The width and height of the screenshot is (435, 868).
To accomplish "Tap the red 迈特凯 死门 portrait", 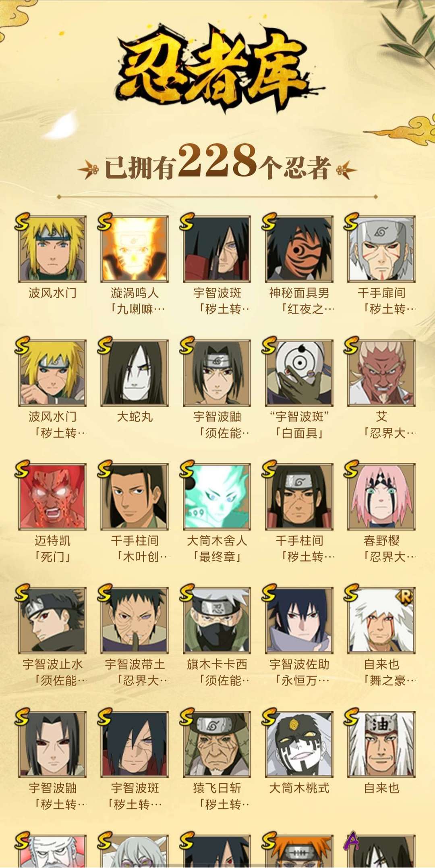I will (x=53, y=497).
